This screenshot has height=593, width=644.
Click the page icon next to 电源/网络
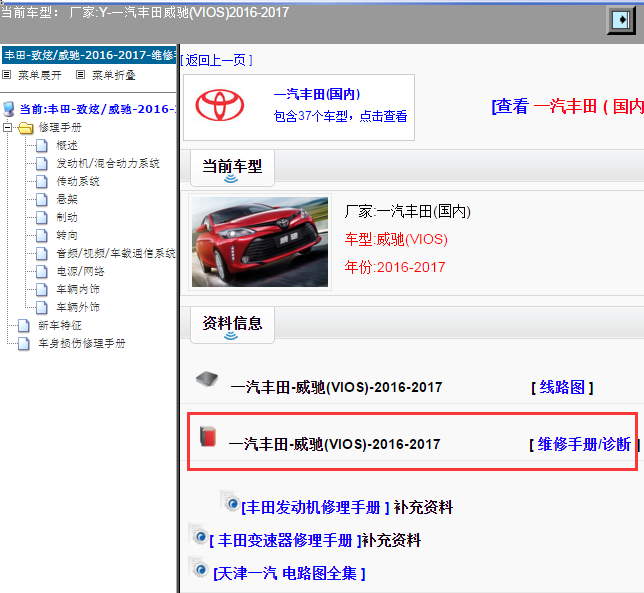click(x=41, y=271)
